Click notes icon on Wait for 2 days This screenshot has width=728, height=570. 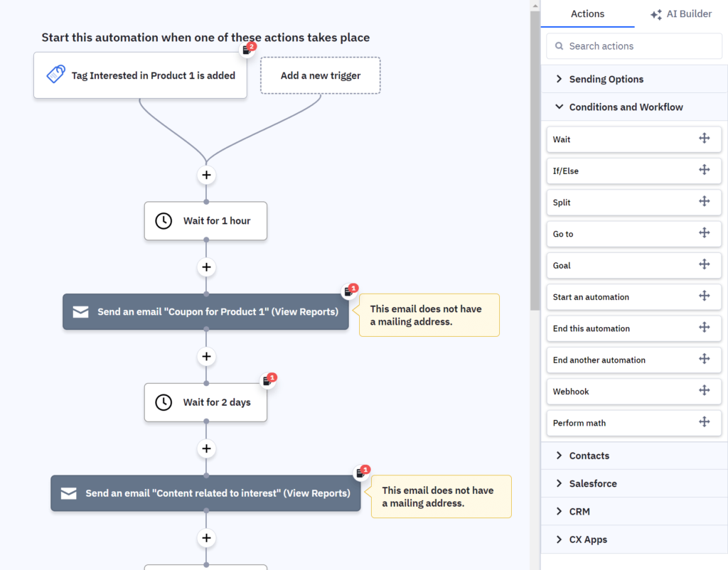tap(267, 381)
